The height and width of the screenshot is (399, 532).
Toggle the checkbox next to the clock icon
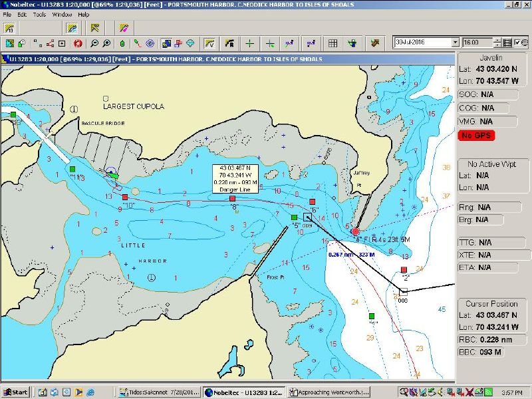coord(517,43)
